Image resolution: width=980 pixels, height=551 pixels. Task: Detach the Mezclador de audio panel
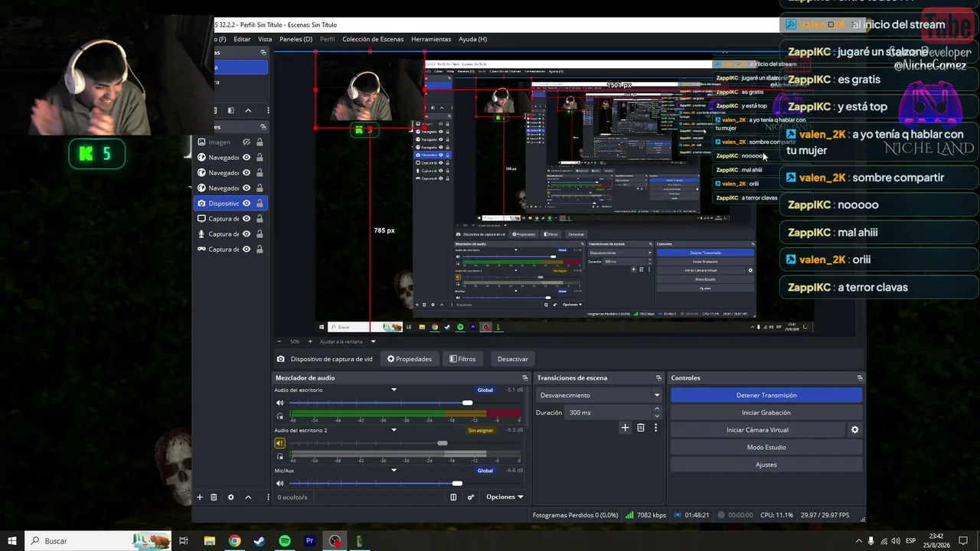point(525,378)
